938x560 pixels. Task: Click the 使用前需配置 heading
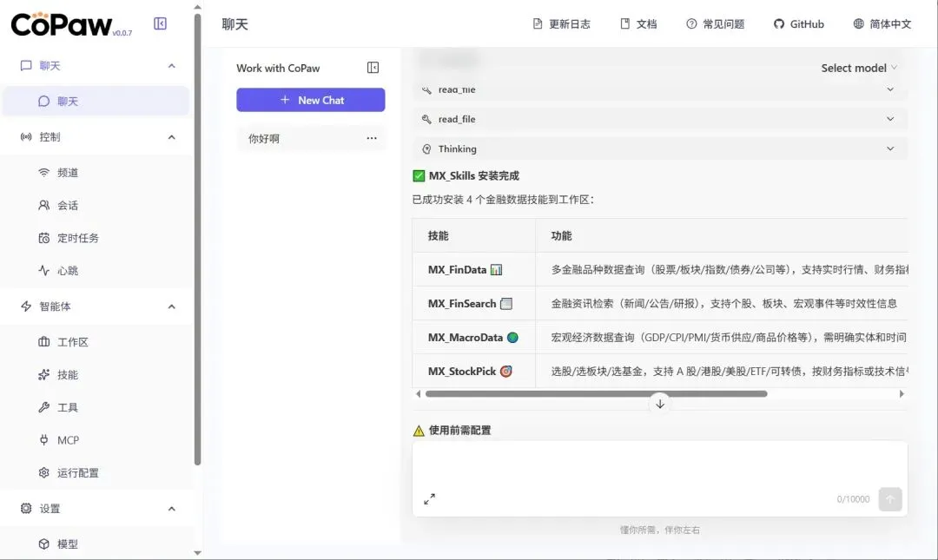click(x=459, y=430)
